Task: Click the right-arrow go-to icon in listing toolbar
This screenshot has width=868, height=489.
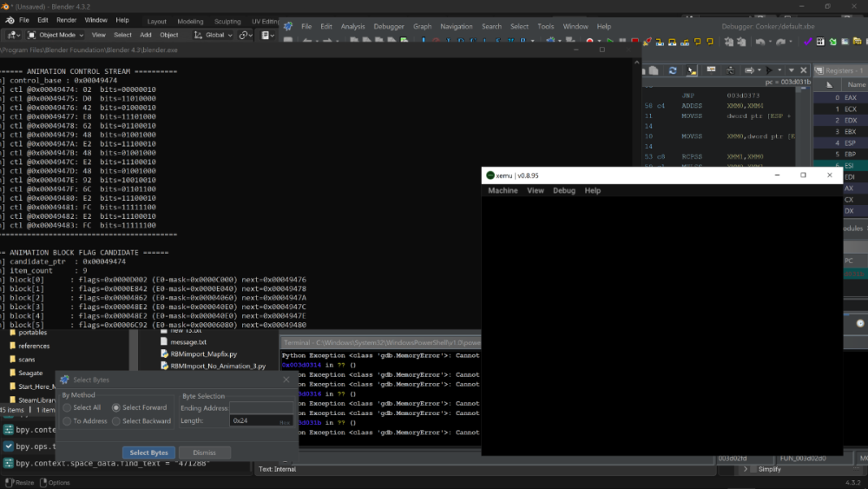Action: 749,70
